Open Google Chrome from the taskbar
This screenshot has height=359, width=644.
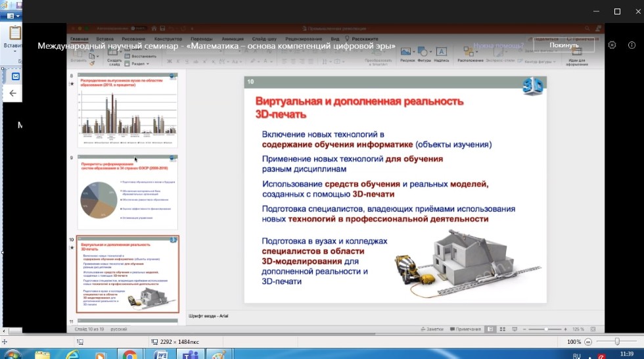click(129, 355)
